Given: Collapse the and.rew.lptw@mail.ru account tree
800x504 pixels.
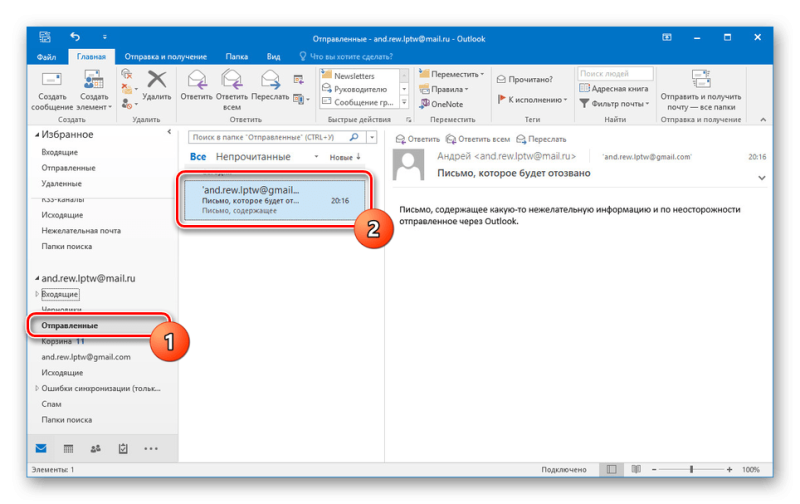Looking at the screenshot, I should pyautogui.click(x=37, y=279).
